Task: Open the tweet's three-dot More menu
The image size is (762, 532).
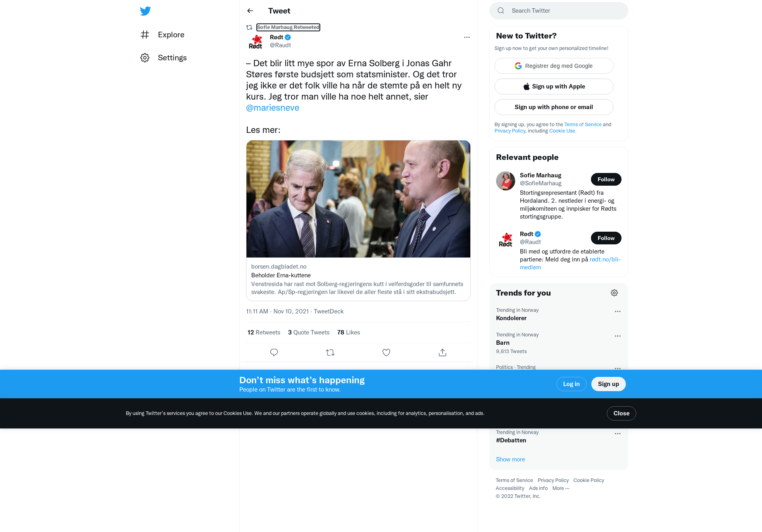Action: coord(467,37)
